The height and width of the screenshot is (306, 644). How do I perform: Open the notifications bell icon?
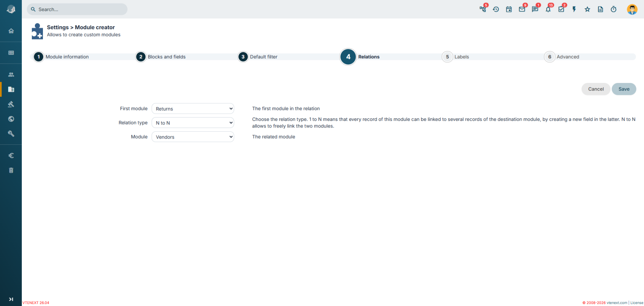pyautogui.click(x=548, y=9)
